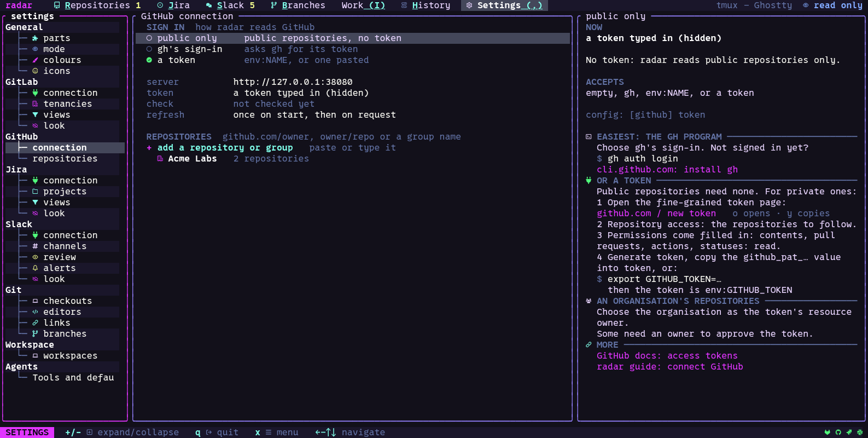Click the 'read only' indicator

832,5
